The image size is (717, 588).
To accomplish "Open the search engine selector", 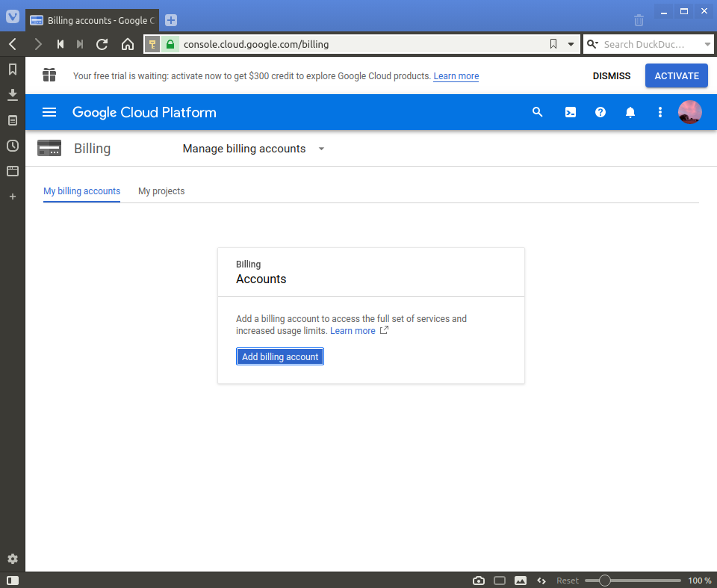I will point(592,44).
